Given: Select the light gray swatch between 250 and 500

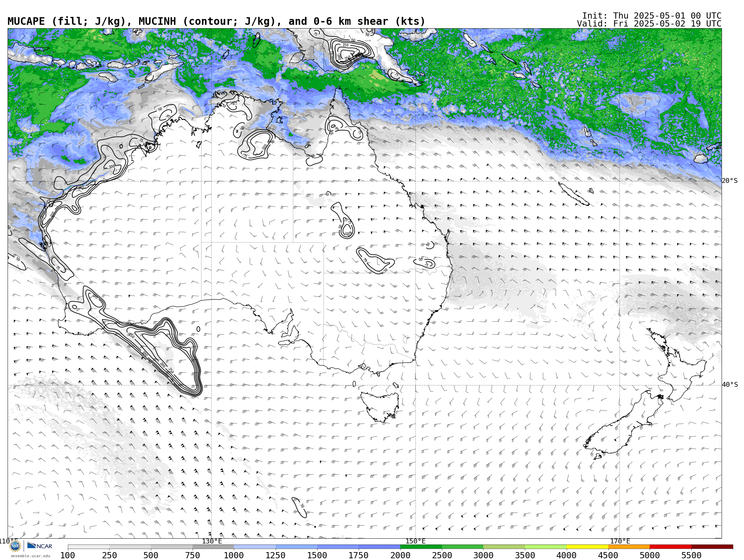Looking at the screenshot, I should point(130,547).
